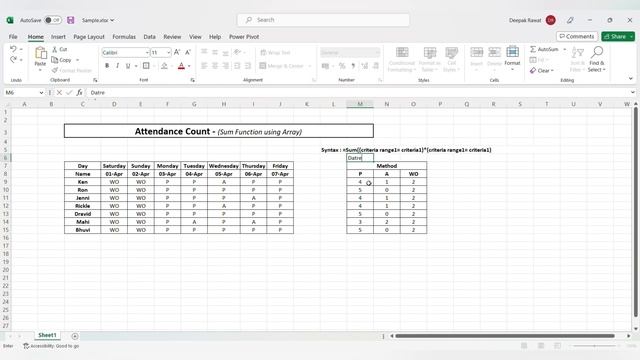Expand the formula bar chevron
640x360 pixels.
click(633, 93)
